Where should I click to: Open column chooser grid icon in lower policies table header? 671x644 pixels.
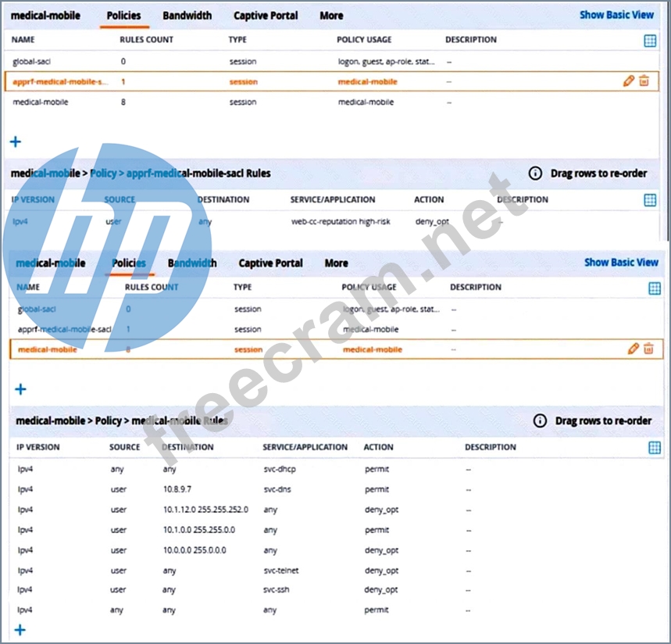pyautogui.click(x=655, y=288)
